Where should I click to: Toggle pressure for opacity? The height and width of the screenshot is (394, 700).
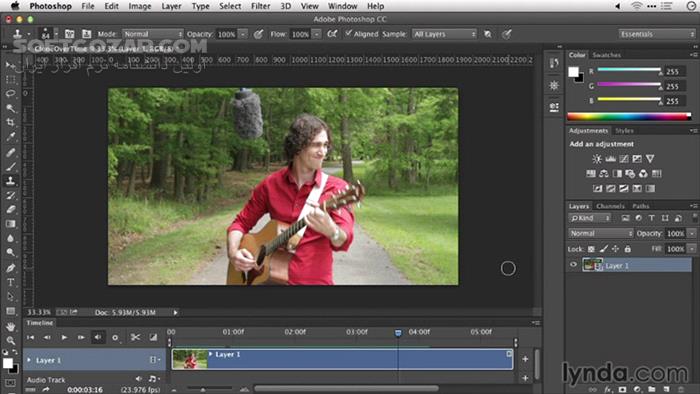(x=258, y=34)
